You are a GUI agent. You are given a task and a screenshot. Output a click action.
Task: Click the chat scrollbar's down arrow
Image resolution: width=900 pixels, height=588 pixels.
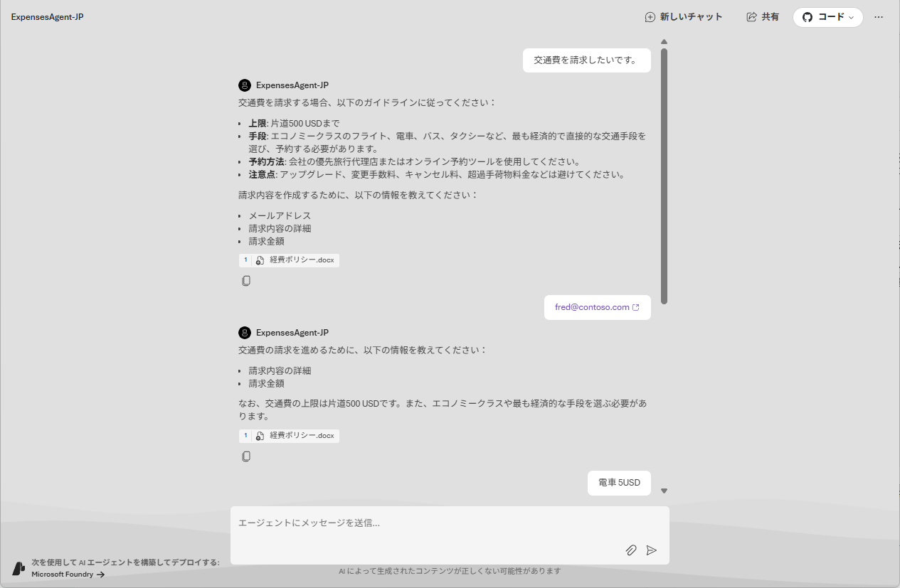tap(664, 490)
